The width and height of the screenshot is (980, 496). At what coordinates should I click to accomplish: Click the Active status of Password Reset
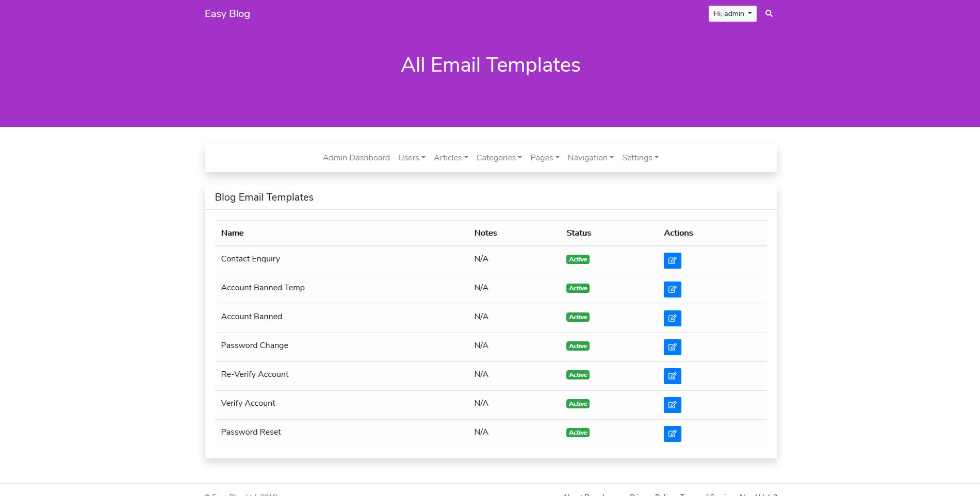click(x=578, y=433)
